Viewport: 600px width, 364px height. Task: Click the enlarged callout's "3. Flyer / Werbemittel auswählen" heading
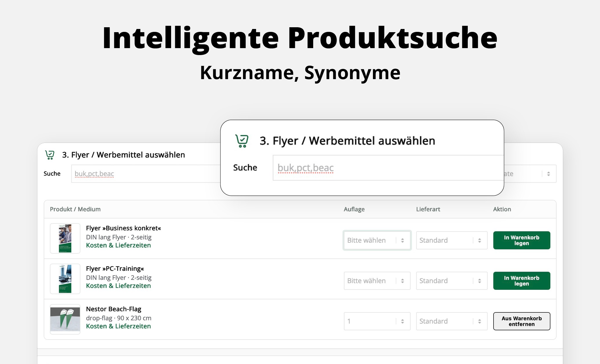point(347,141)
